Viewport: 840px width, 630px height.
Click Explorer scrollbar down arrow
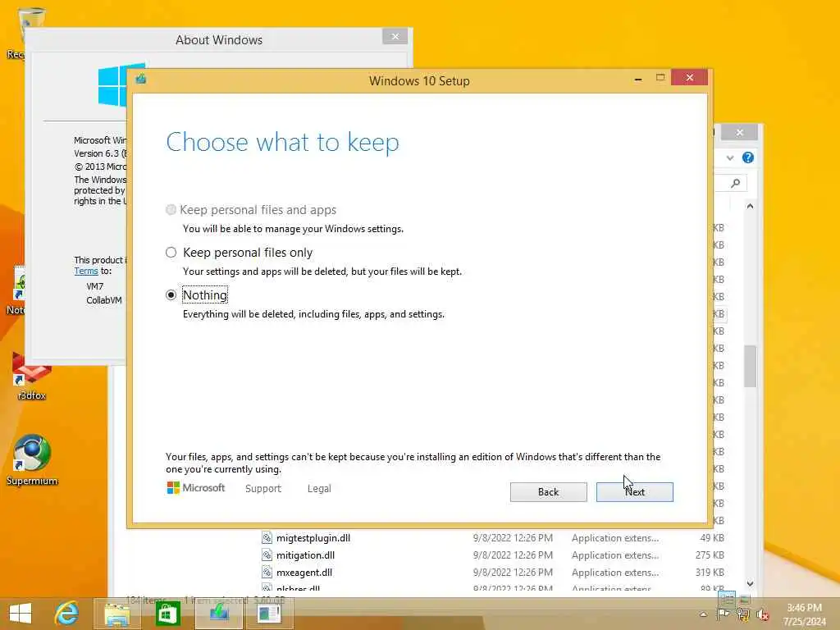[750, 583]
